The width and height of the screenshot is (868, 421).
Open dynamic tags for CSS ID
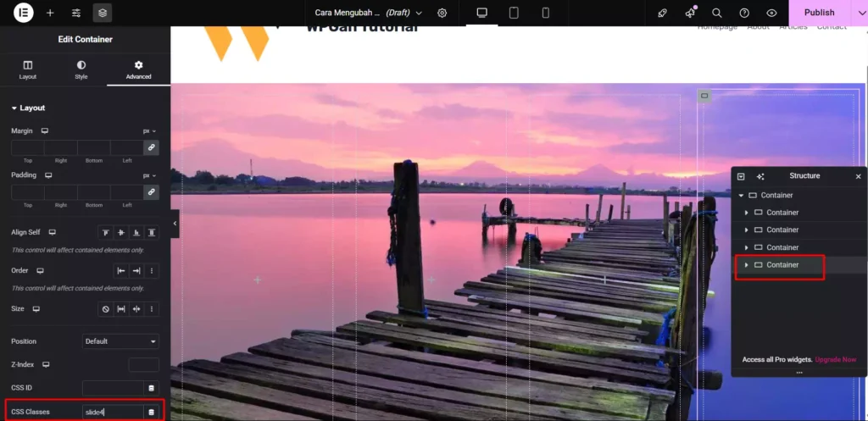pyautogui.click(x=152, y=388)
